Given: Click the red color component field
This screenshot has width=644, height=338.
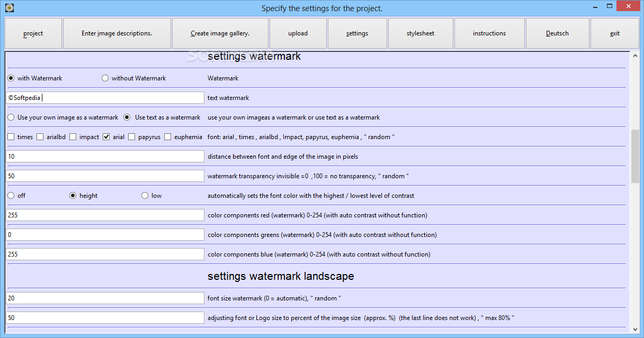Looking at the screenshot, I should (x=105, y=215).
